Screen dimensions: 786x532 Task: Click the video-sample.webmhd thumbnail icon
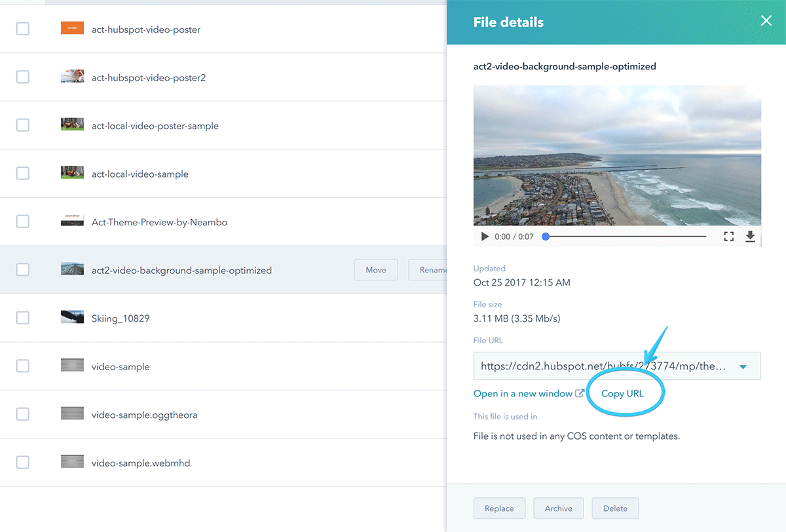pyautogui.click(x=72, y=462)
